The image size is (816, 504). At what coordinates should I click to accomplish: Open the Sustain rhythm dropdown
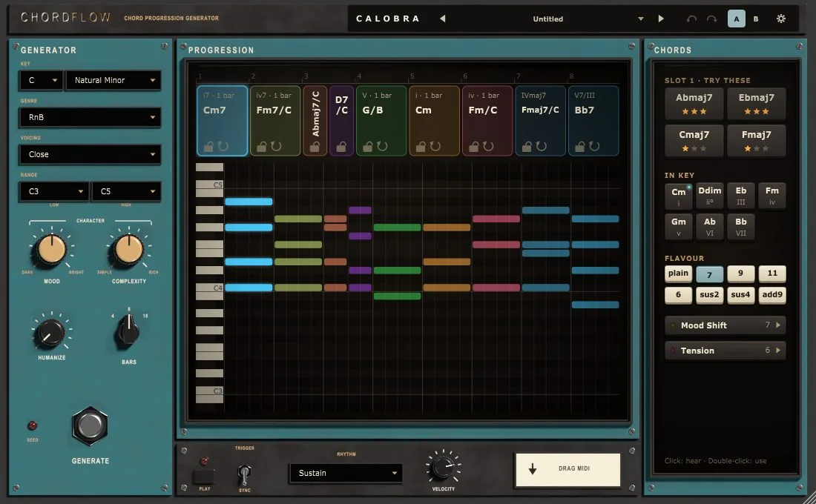(x=346, y=474)
